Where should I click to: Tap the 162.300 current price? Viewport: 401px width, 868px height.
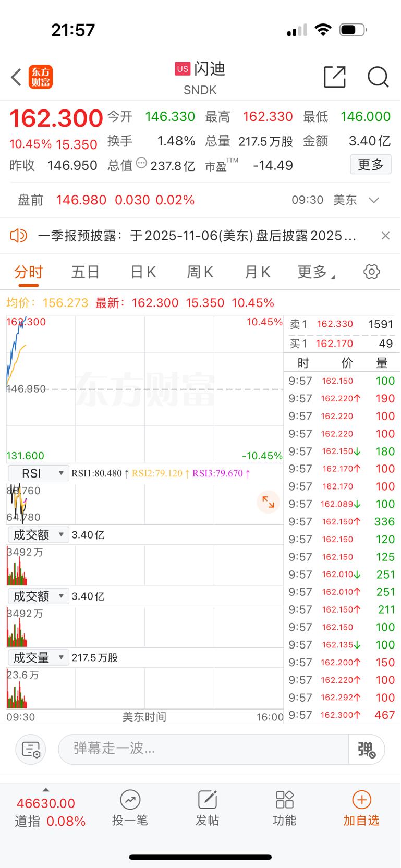56,118
